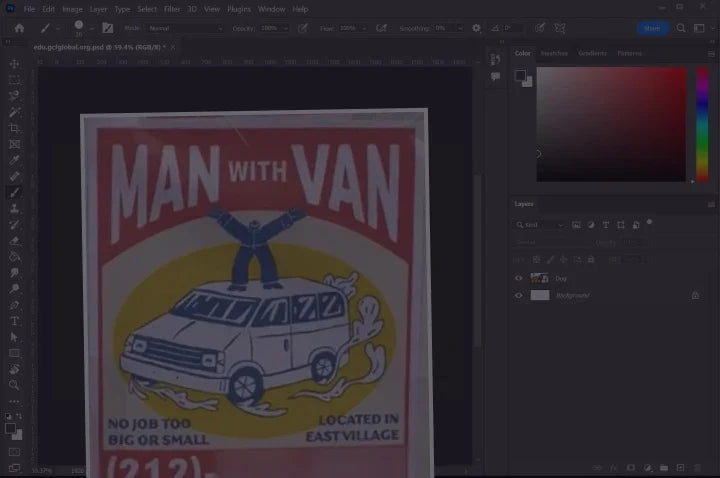Screen dimensions: 720x478
Task: Open the Opacity value dropdown
Action: [286, 28]
